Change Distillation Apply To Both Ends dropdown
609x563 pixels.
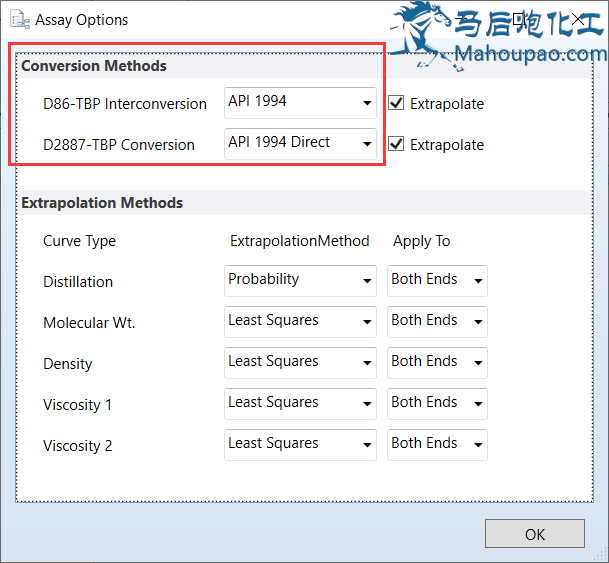click(x=437, y=281)
